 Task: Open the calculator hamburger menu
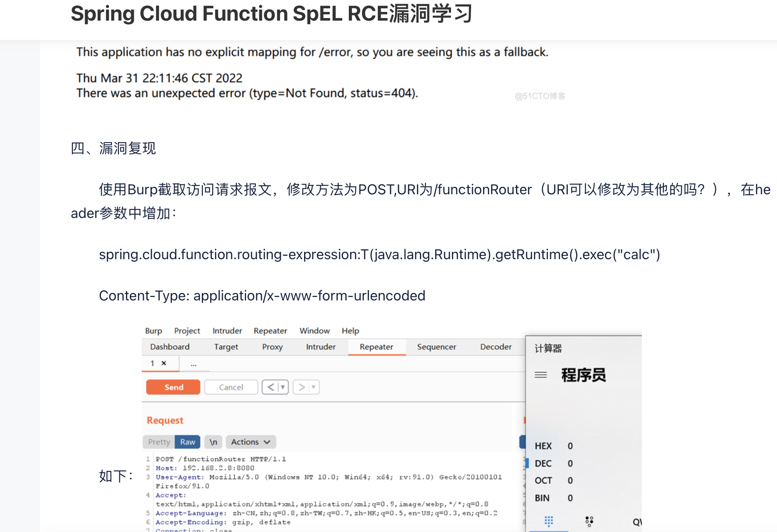click(541, 375)
